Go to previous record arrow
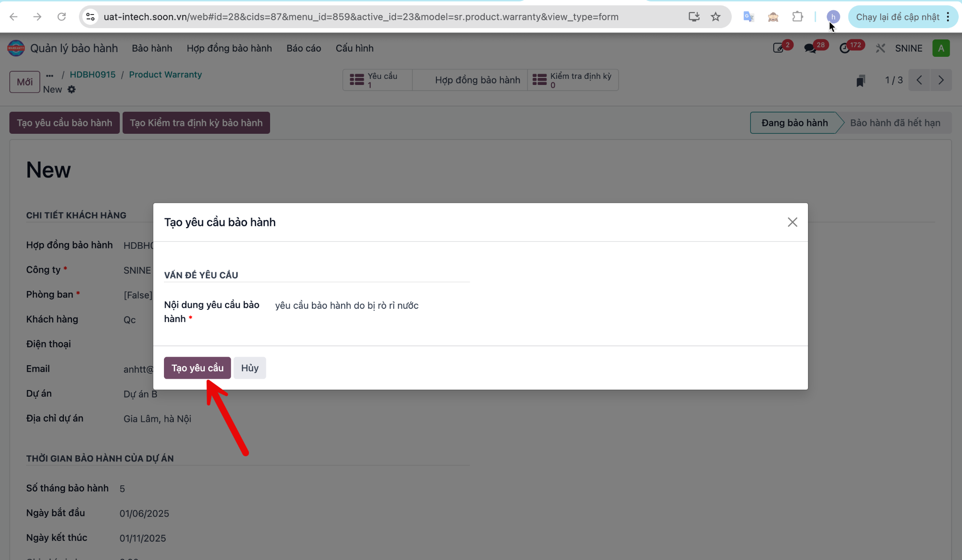This screenshot has height=560, width=962. [919, 80]
